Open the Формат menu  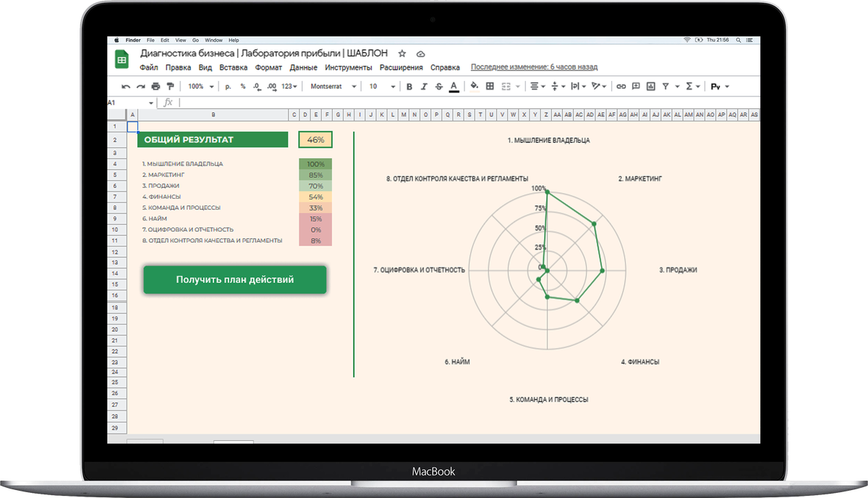click(x=269, y=68)
